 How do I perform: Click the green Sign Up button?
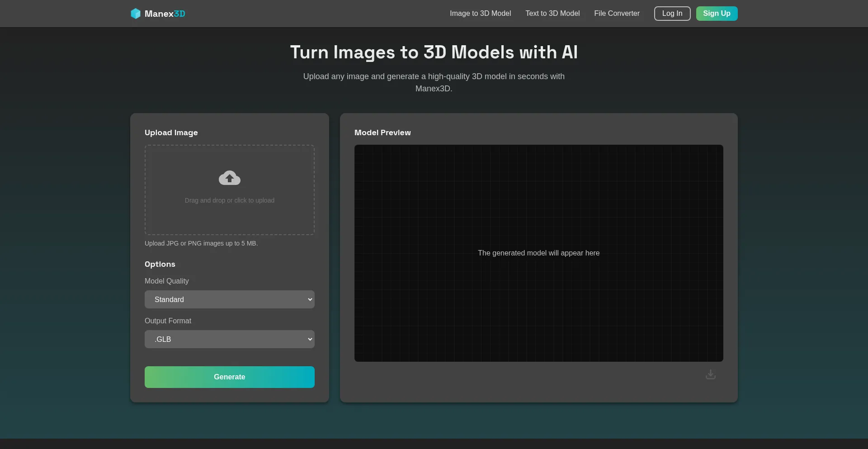717,14
